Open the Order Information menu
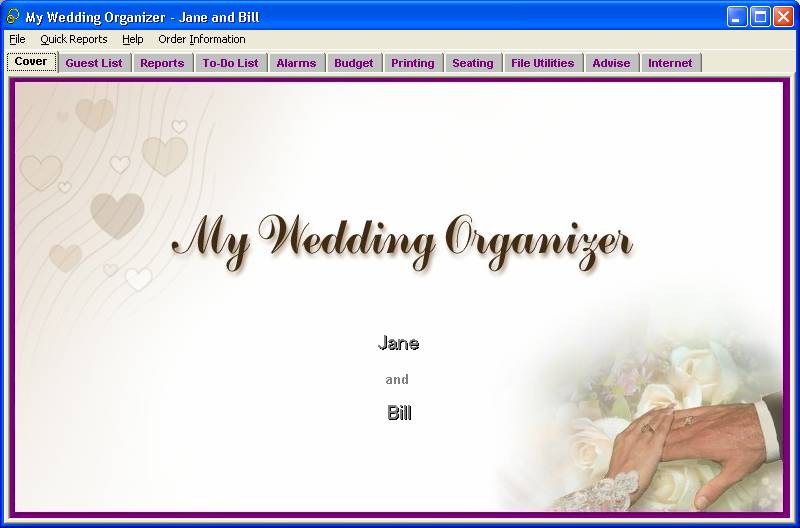The width and height of the screenshot is (800, 528). 202,39
